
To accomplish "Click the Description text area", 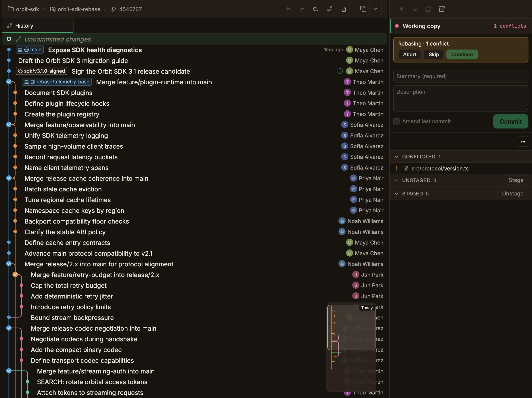I will click(461, 98).
